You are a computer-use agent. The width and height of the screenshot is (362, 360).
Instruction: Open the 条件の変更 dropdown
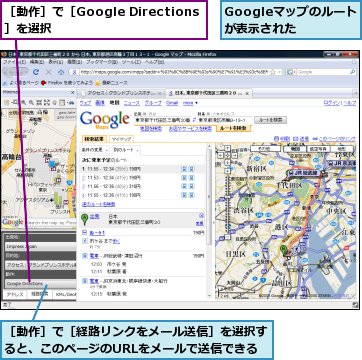pyautogui.click(x=95, y=150)
